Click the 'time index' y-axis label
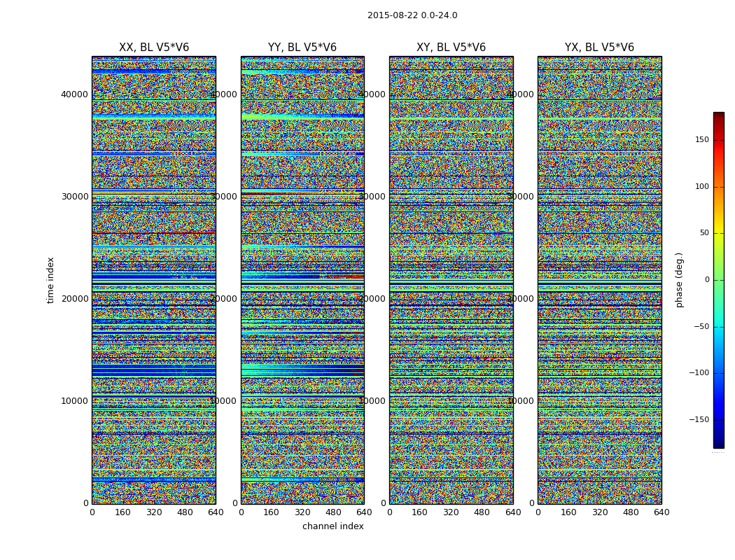Screen dimensions: 735x560 pyautogui.click(x=50, y=279)
